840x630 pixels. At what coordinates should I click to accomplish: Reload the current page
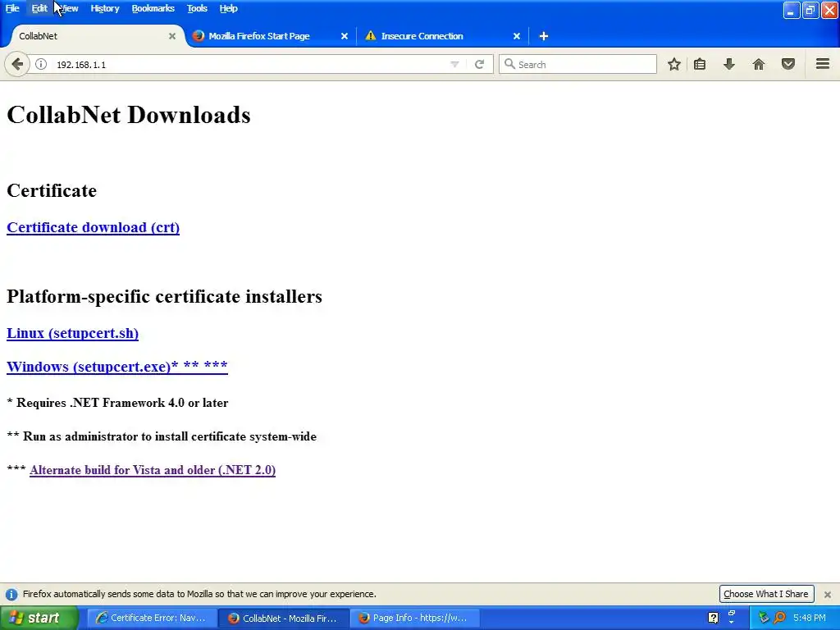coord(479,64)
